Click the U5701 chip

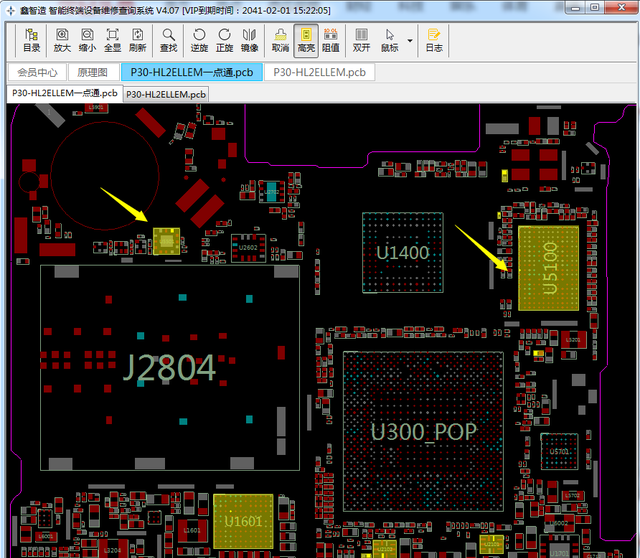pos(559,451)
